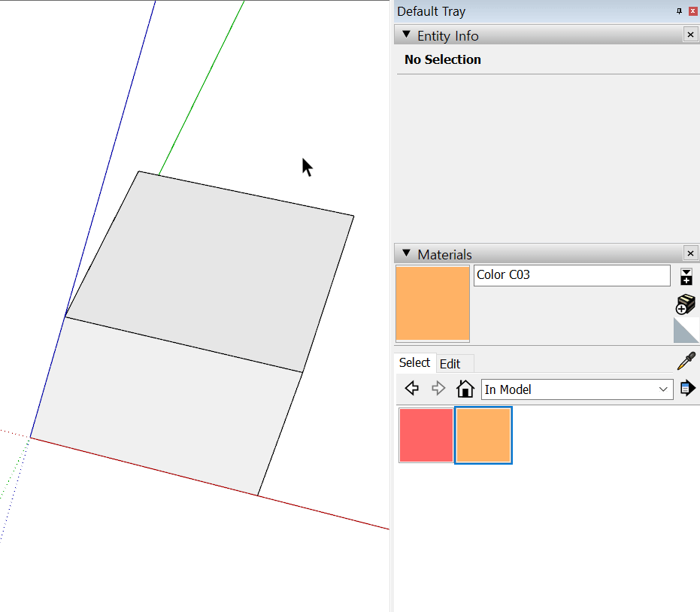This screenshot has width=700, height=612.
Task: Toggle the secondary selection pane icon
Action: click(686, 277)
